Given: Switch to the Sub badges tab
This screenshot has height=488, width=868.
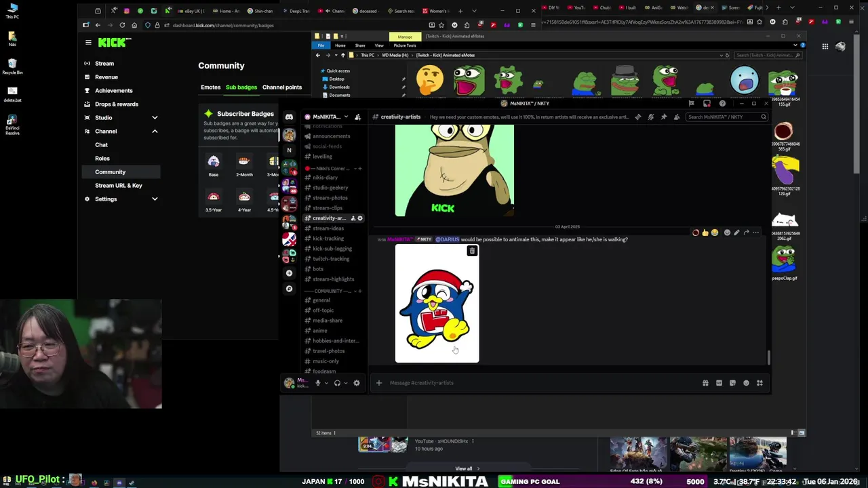Looking at the screenshot, I should click(x=241, y=87).
